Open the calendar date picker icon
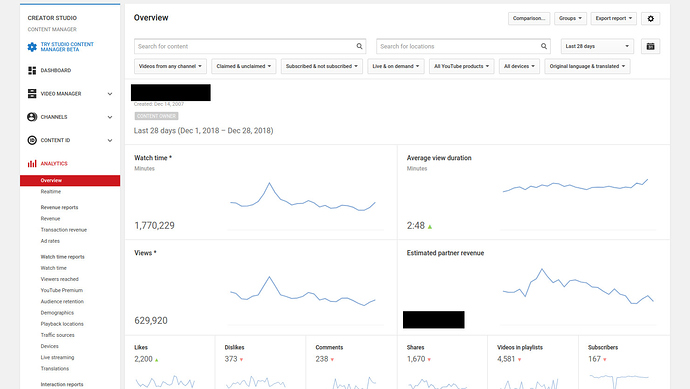 [650, 46]
